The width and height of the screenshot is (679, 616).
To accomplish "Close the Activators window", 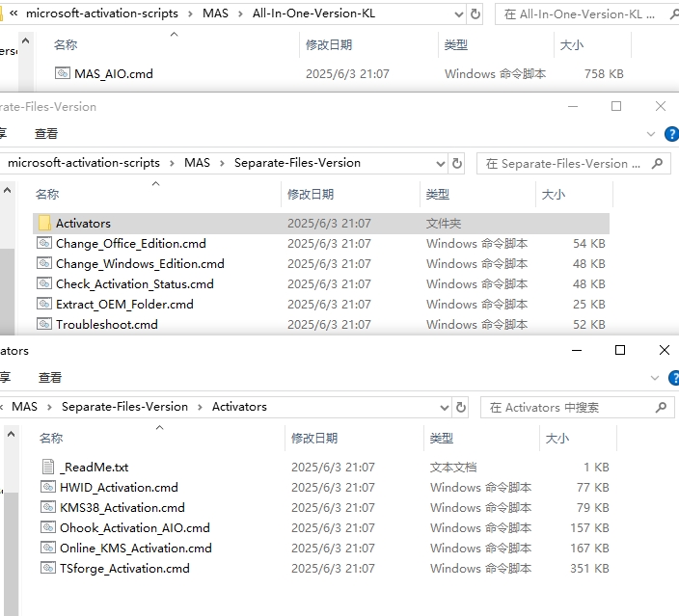I will (665, 350).
